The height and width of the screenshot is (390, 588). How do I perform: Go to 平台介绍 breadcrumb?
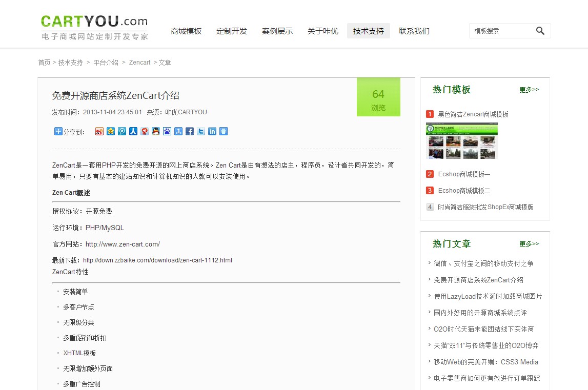[106, 62]
